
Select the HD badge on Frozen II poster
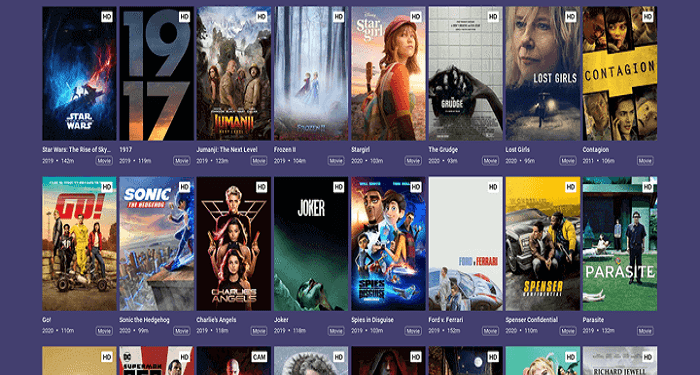click(x=338, y=17)
